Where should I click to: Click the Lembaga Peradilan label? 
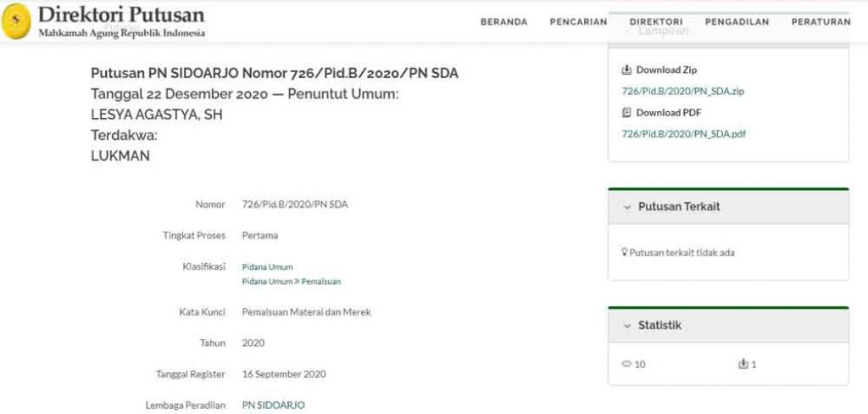click(186, 406)
